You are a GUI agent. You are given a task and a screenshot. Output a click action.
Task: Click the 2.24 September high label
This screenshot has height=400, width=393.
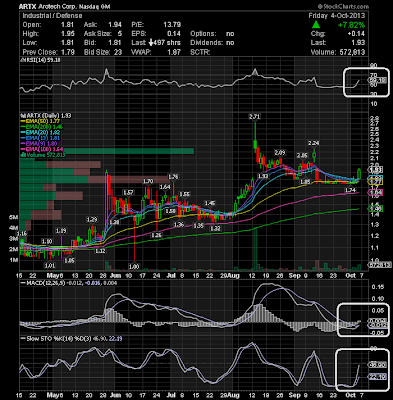(x=314, y=143)
